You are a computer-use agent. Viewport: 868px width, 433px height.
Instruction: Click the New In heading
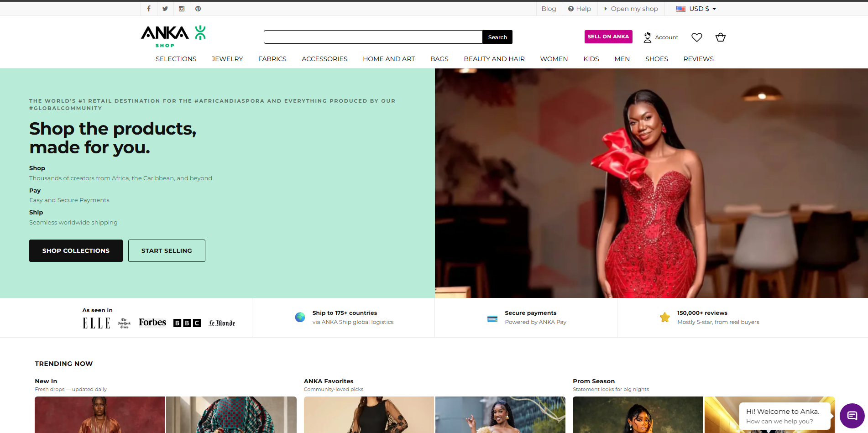pyautogui.click(x=46, y=381)
